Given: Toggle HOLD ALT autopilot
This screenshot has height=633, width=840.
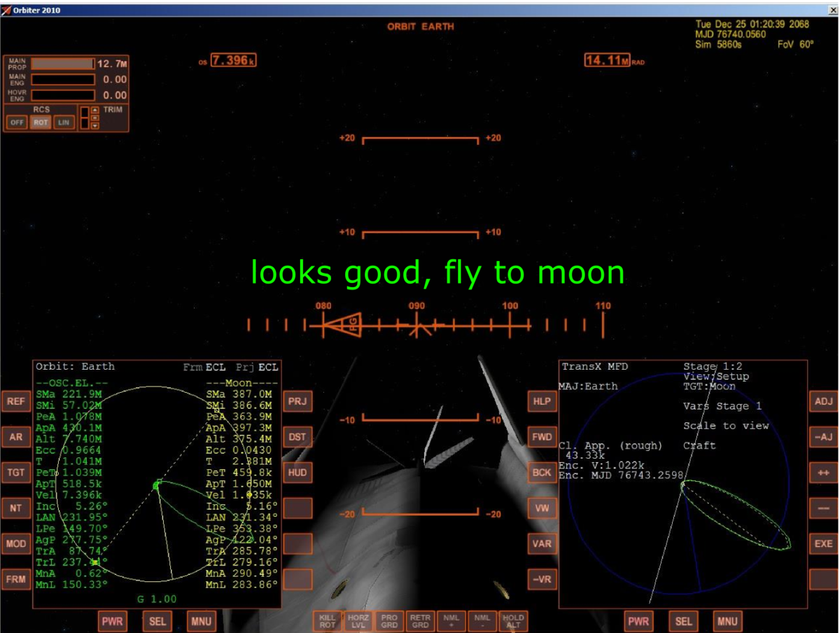Looking at the screenshot, I should click(x=512, y=621).
